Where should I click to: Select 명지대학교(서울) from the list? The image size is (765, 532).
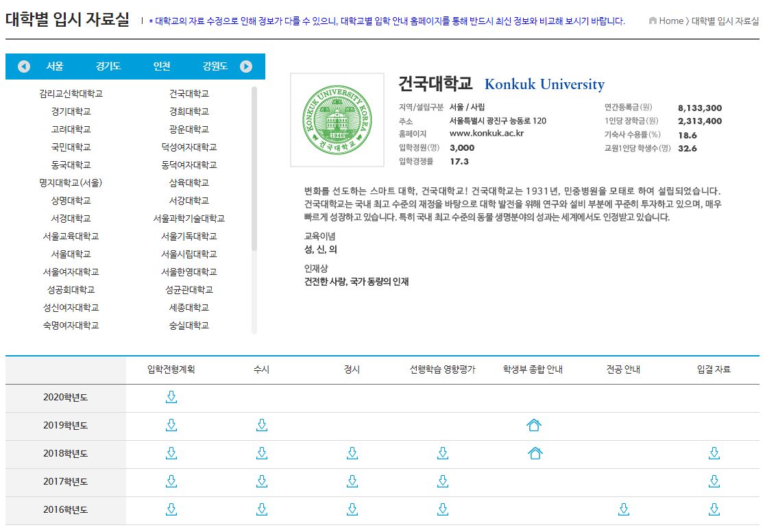point(71,183)
